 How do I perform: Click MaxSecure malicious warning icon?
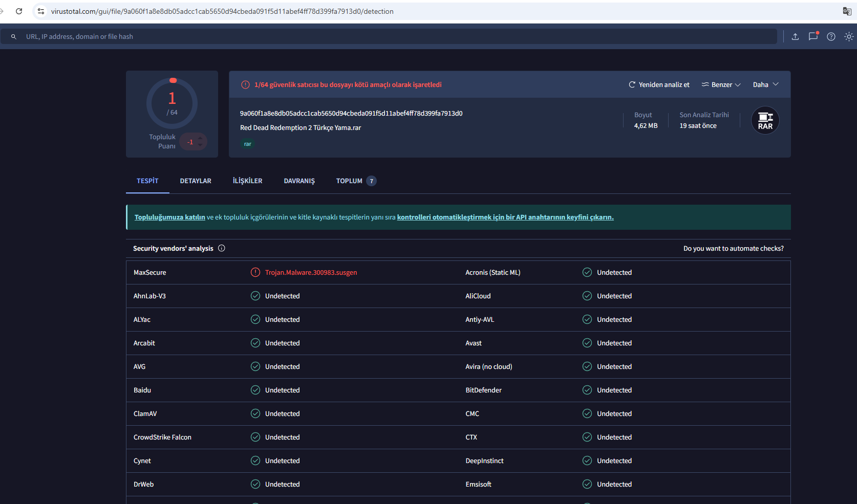(x=255, y=272)
